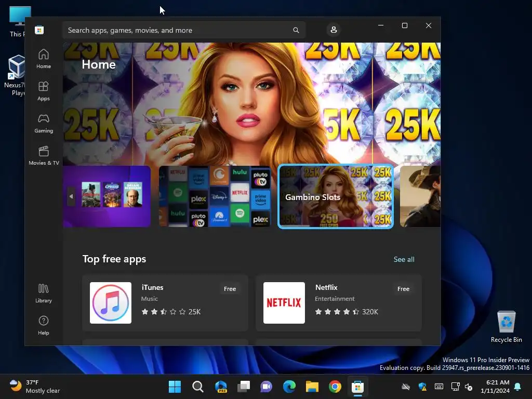Open Task View on the taskbar

(244, 387)
